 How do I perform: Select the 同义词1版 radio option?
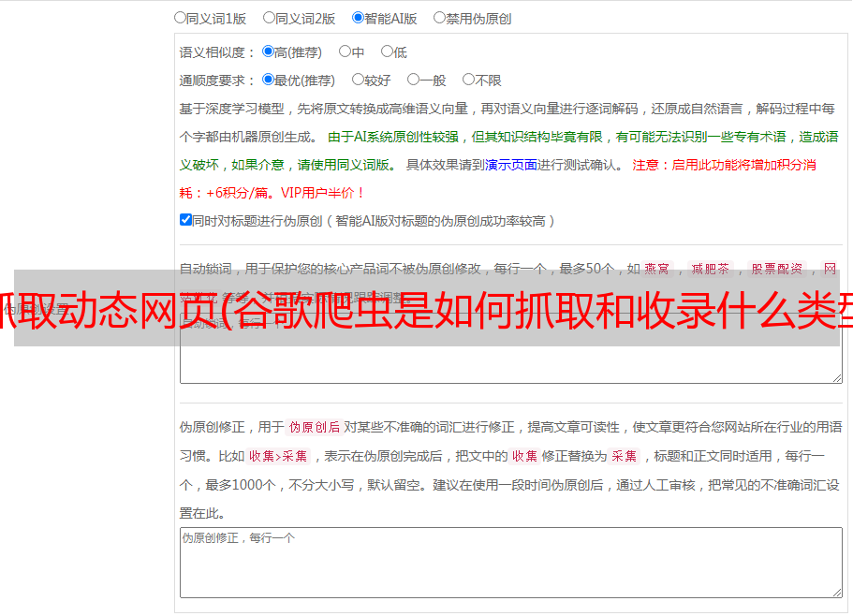tap(180, 18)
